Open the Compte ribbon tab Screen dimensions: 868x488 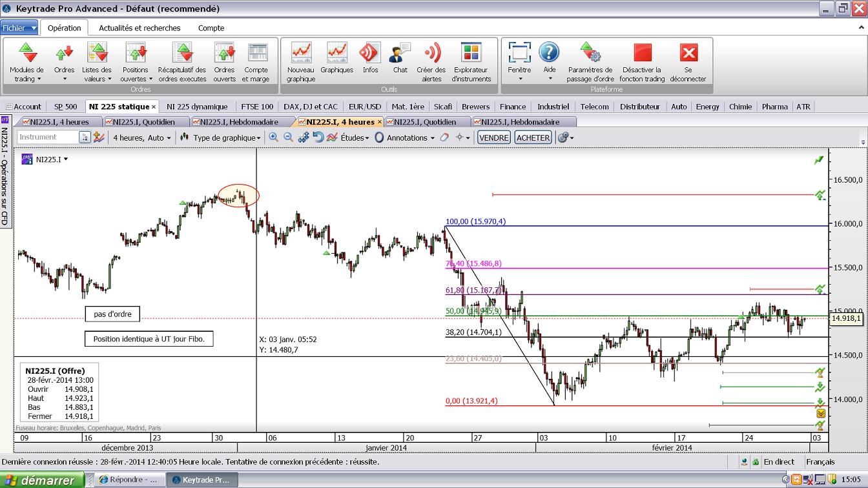211,28
